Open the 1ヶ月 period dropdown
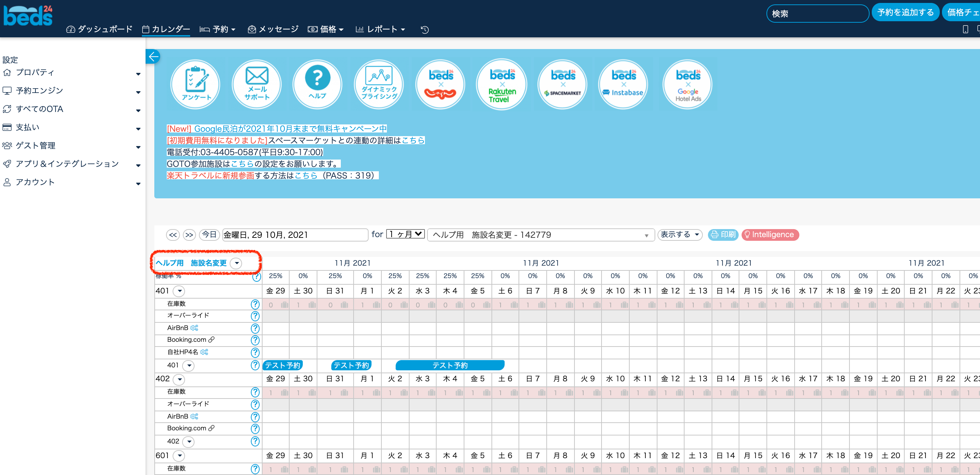 405,234
